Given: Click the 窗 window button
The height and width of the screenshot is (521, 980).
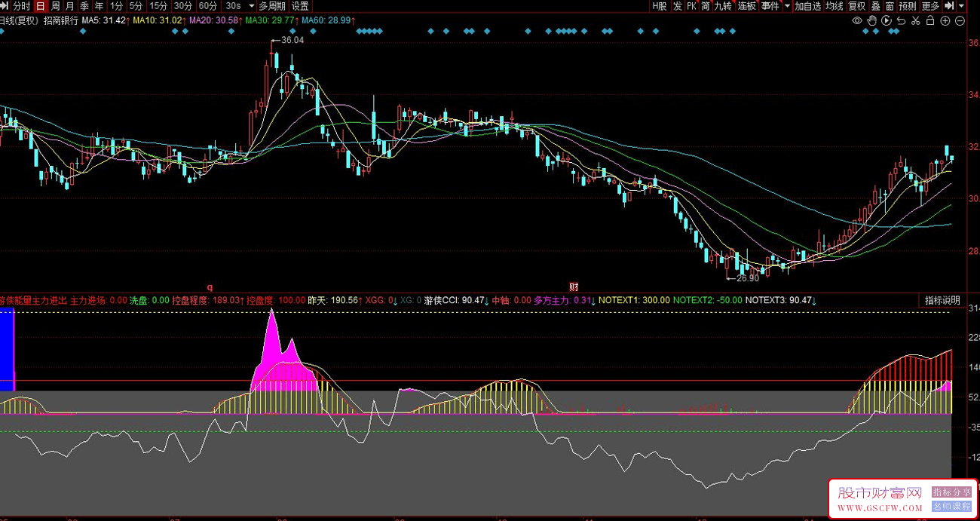Looking at the screenshot, I should [x=890, y=5].
